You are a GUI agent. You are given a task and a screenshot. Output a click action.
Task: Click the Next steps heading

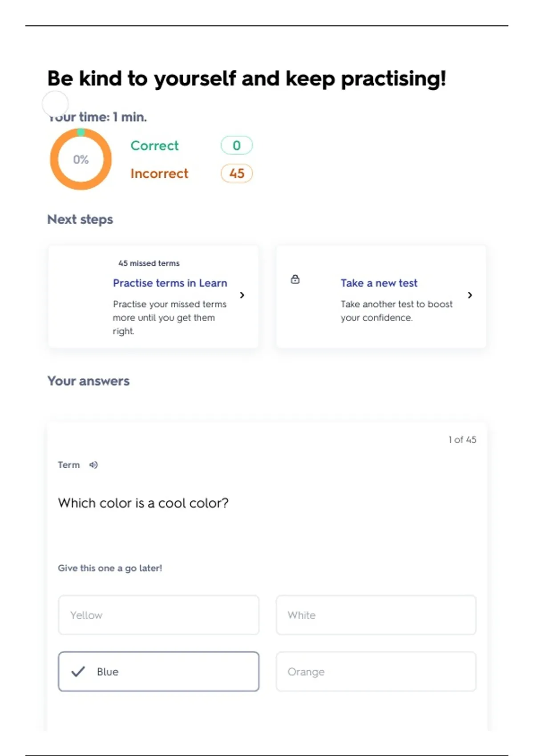80,220
